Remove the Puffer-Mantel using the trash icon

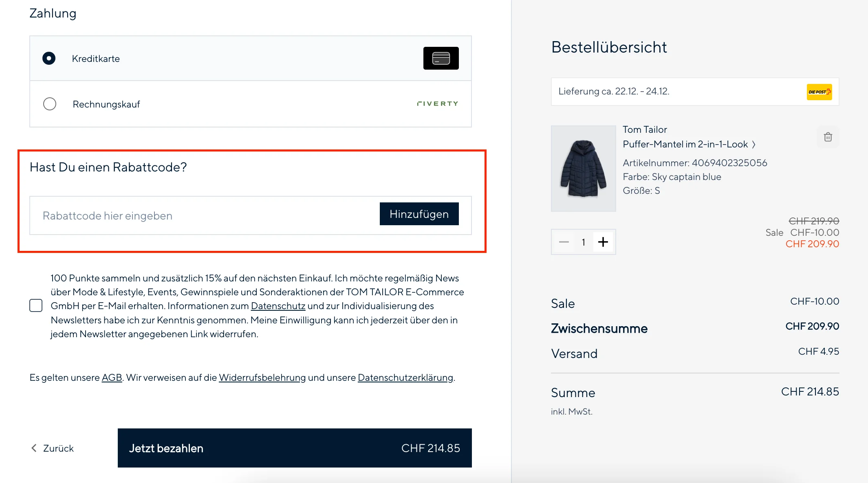tap(828, 137)
